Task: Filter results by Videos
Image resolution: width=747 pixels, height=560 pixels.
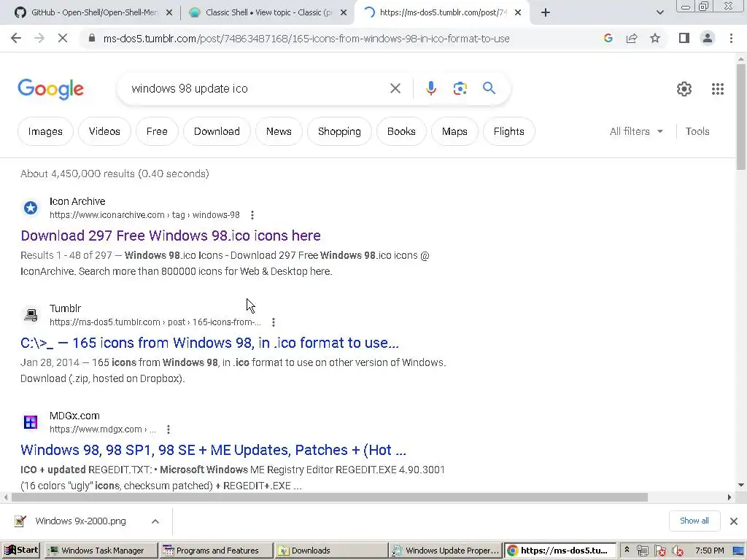Action: pyautogui.click(x=104, y=131)
